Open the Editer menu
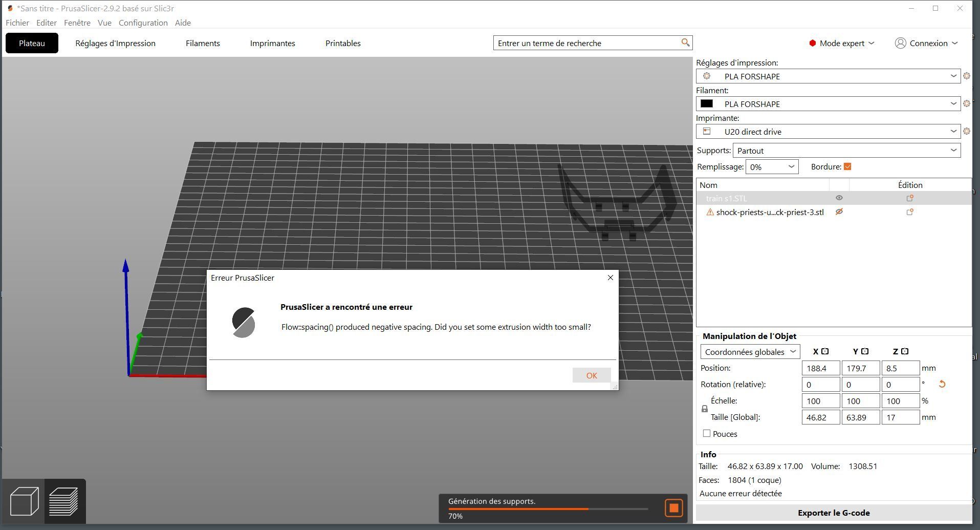 (47, 23)
